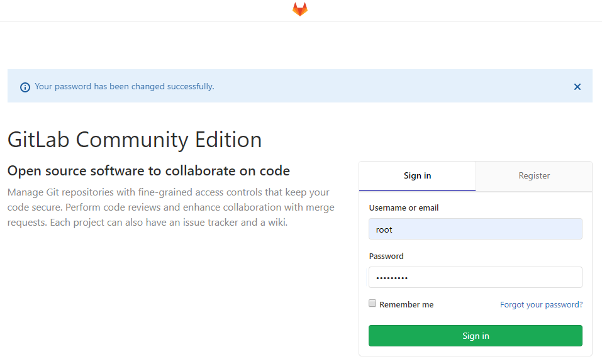Image resolution: width=602 pixels, height=364 pixels.
Task: Click the 'Username or email' label
Action: coord(403,208)
